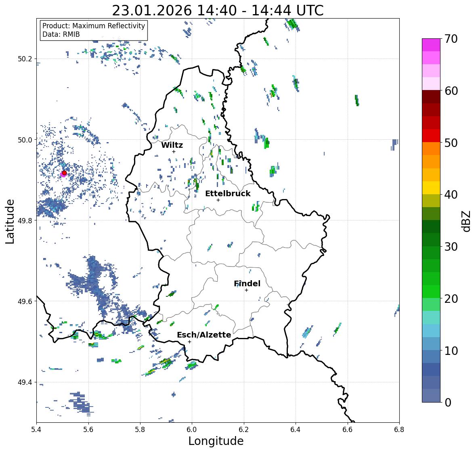Click the 20 value on the colorbar
Screen dimensions: 476x451
[451, 299]
